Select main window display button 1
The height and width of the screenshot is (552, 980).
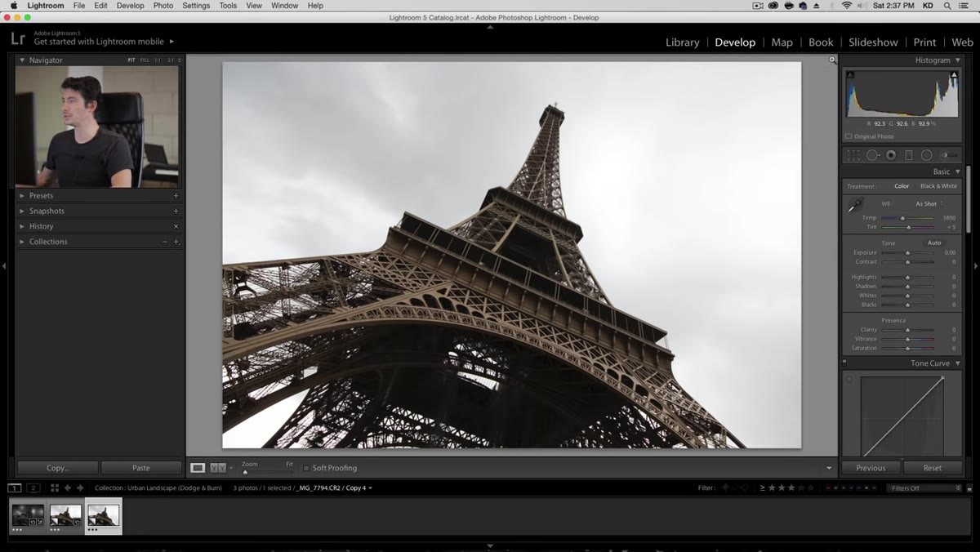[x=15, y=487]
